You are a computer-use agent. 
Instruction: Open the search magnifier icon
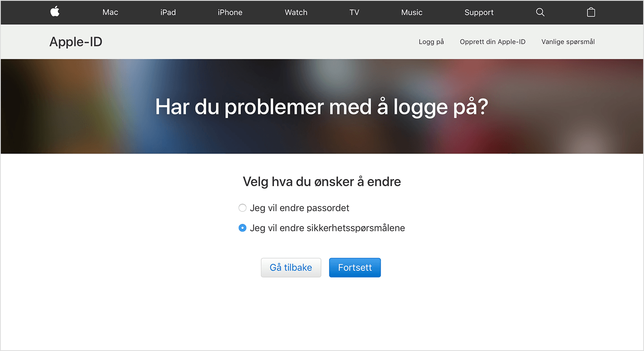[x=540, y=12]
